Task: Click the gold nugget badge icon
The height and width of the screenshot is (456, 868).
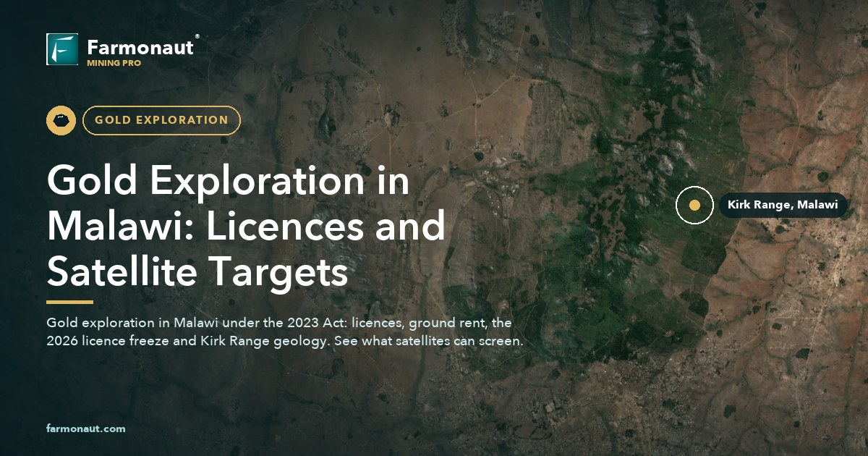Action: click(61, 120)
